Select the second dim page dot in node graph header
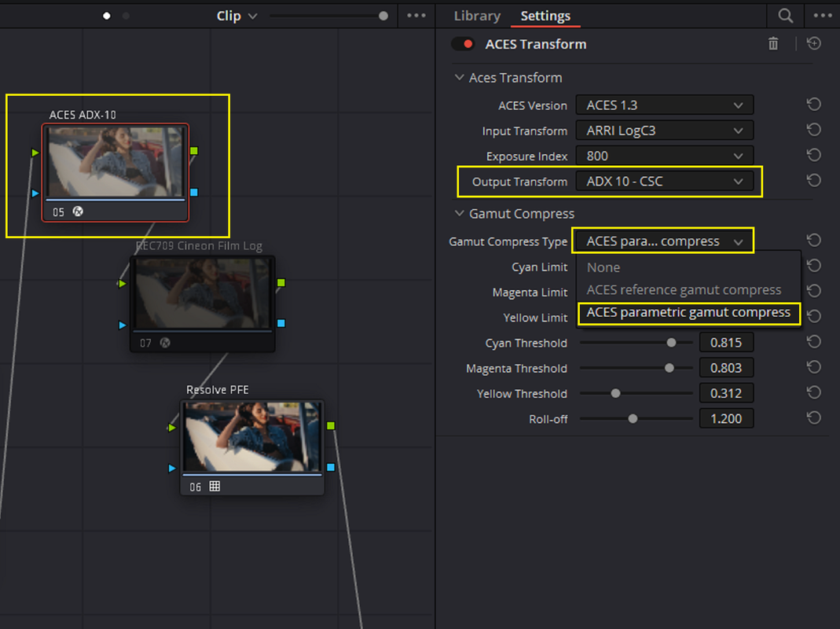Image resolution: width=840 pixels, height=629 pixels. coord(126,16)
